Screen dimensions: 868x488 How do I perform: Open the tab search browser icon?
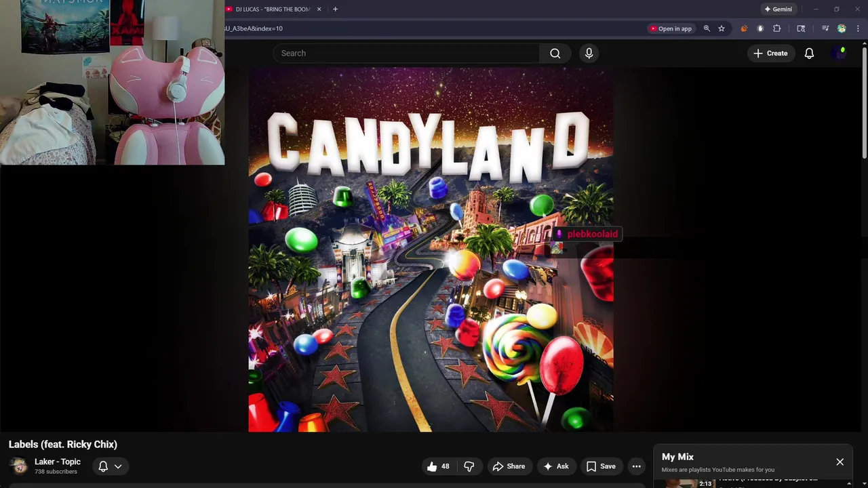pos(801,28)
